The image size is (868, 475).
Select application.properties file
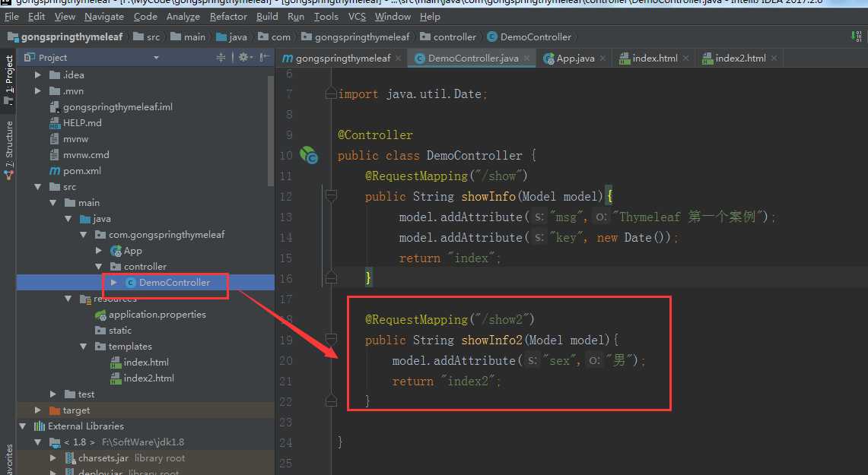pyautogui.click(x=157, y=315)
